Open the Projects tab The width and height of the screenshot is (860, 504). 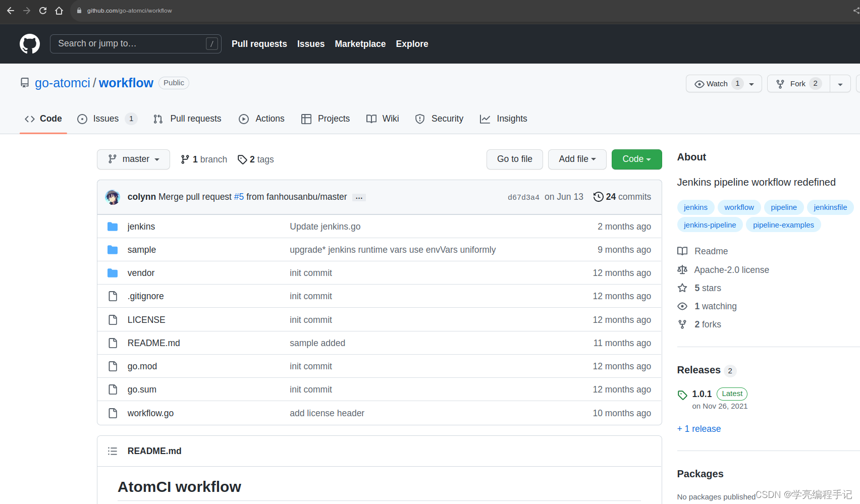pyautogui.click(x=326, y=119)
